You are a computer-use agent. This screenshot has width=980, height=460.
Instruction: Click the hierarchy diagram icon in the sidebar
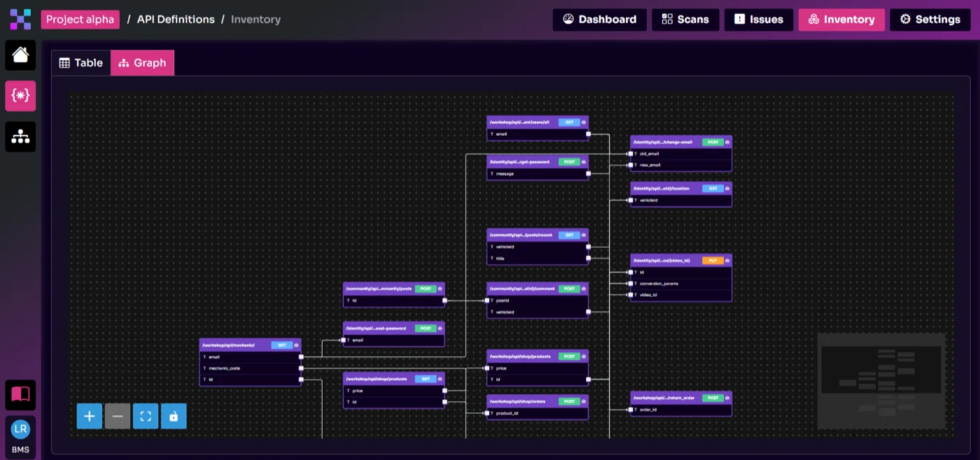(x=20, y=137)
